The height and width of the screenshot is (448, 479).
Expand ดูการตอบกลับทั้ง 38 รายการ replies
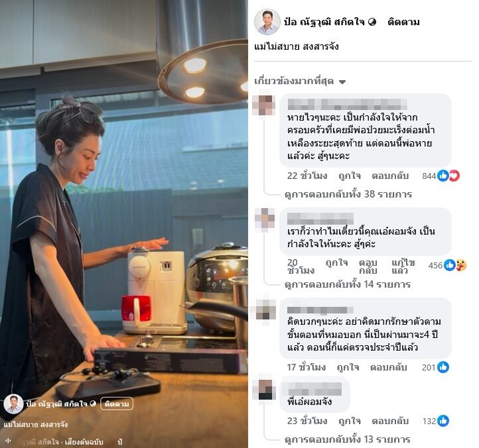click(348, 194)
